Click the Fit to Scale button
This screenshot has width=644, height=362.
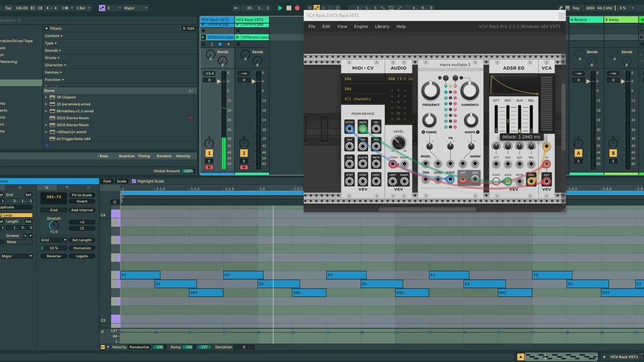tap(82, 195)
